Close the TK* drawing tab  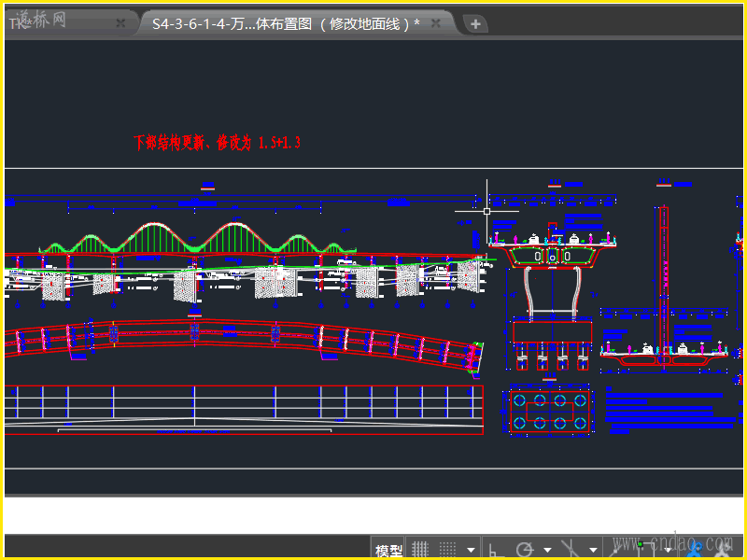point(121,22)
